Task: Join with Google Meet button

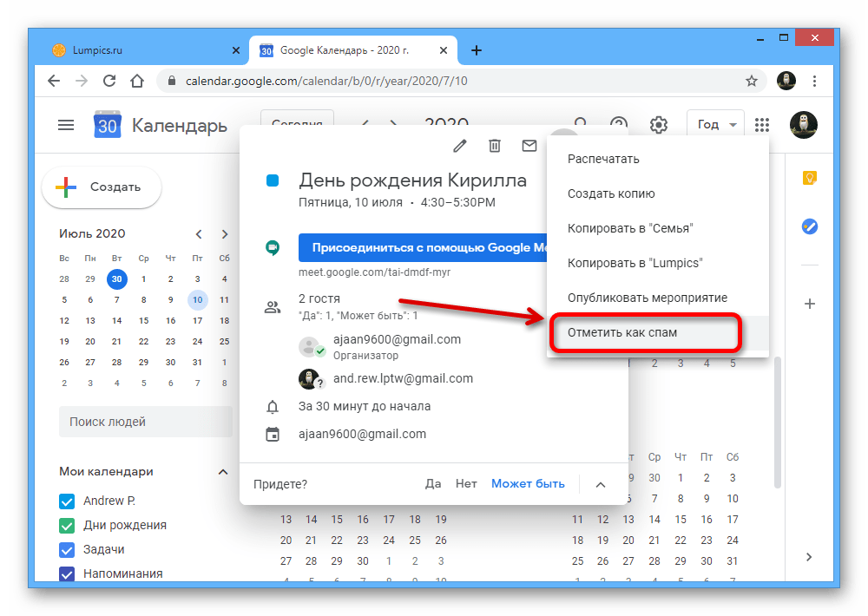Action: tap(423, 247)
